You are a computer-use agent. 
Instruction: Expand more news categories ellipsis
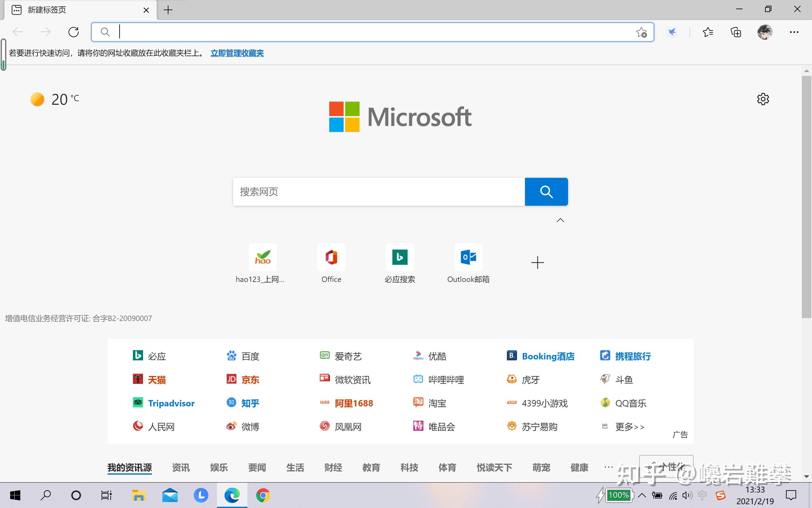point(608,467)
